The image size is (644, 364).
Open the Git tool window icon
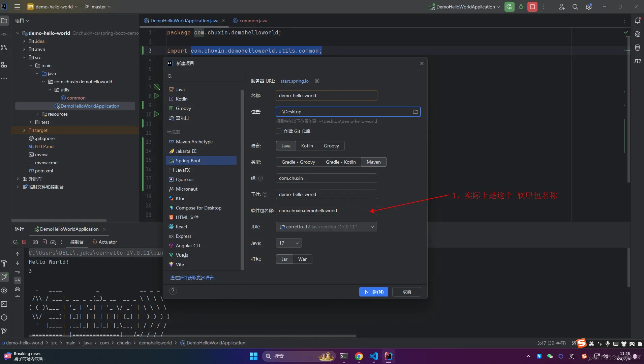pos(4,331)
